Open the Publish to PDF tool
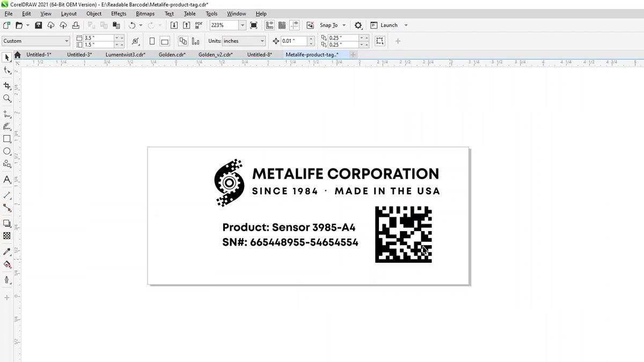 [x=199, y=25]
